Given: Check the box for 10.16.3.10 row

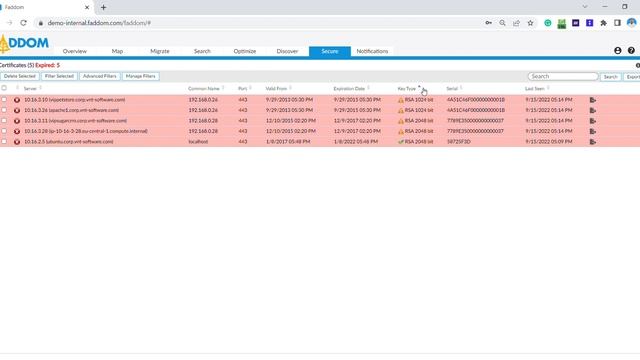Looking at the screenshot, I should pyautogui.click(x=4, y=100).
